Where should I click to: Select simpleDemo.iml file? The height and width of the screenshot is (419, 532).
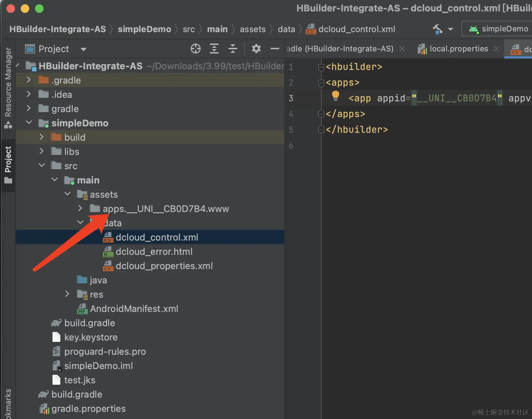(x=150, y=366)
